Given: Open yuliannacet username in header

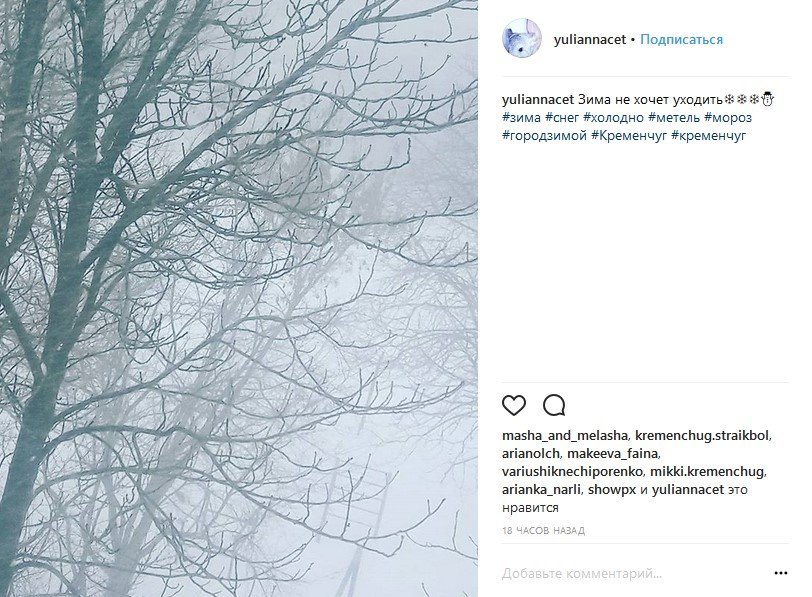Looking at the screenshot, I should click(x=590, y=39).
